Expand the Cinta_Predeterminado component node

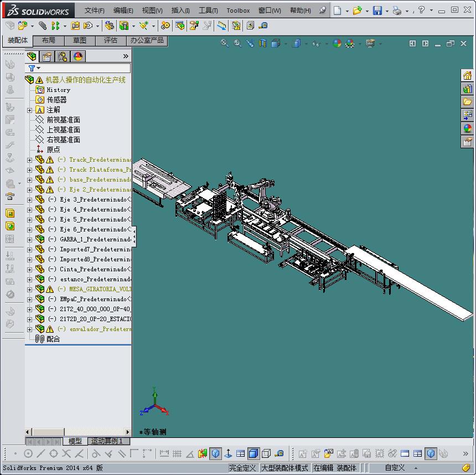(29, 270)
